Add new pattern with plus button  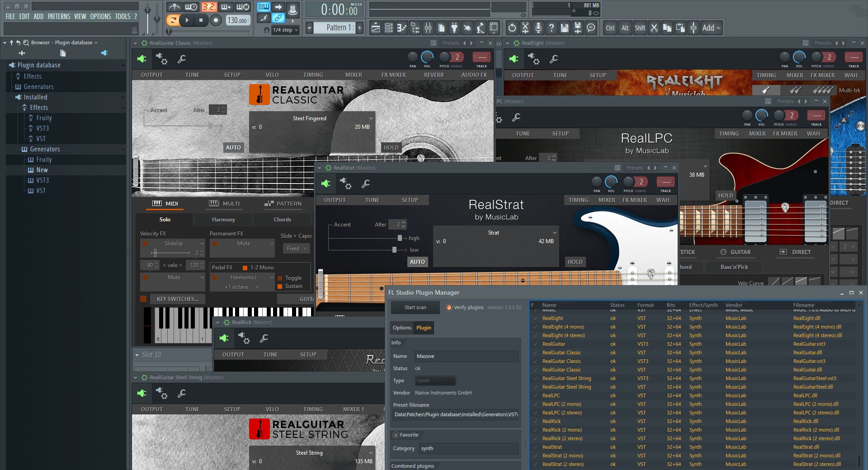359,28
